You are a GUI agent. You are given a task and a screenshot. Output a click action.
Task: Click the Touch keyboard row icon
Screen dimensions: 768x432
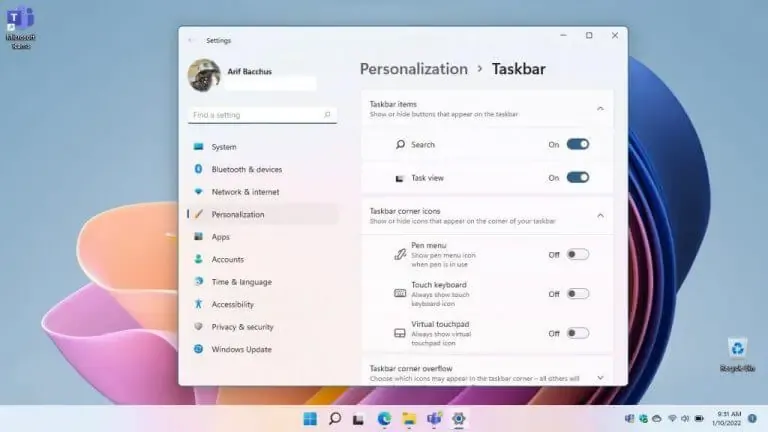pyautogui.click(x=400, y=293)
